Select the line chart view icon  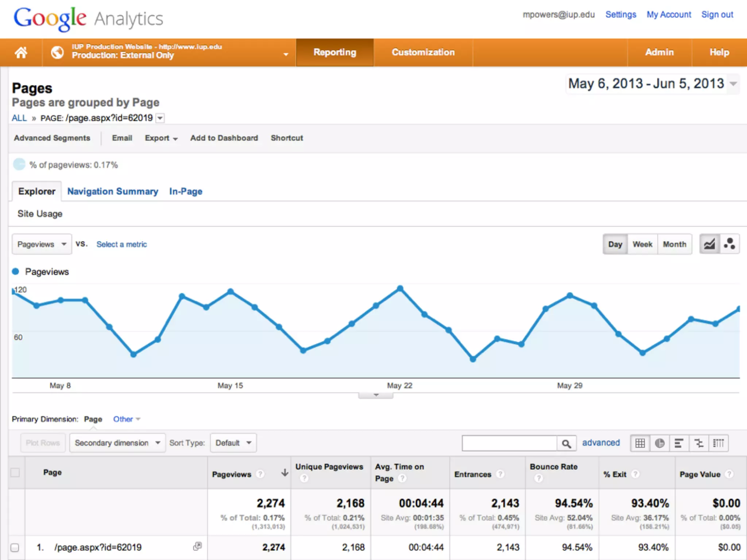pyautogui.click(x=709, y=244)
